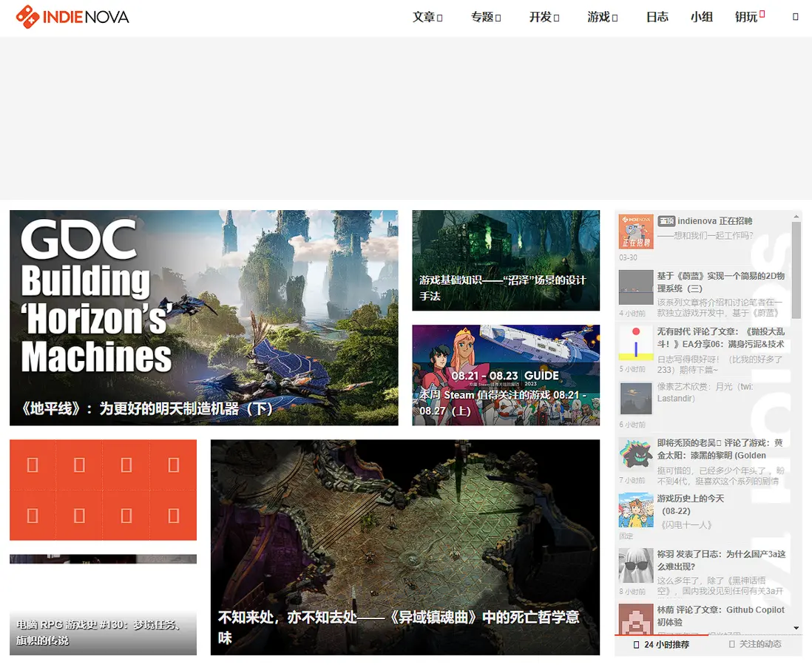Switch to the 24 小时推荐 tab

coord(661,644)
